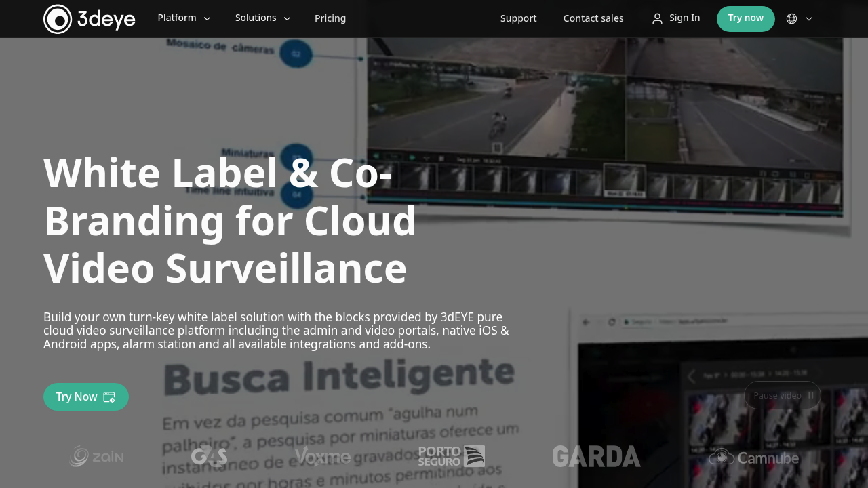Click the Garda partner logo
The width and height of the screenshot is (868, 488).
point(596,456)
